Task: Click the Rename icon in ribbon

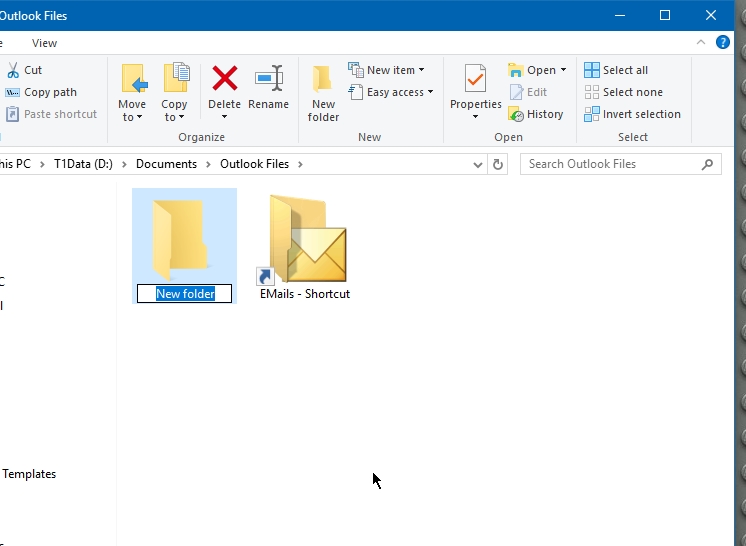Action: coord(268,80)
